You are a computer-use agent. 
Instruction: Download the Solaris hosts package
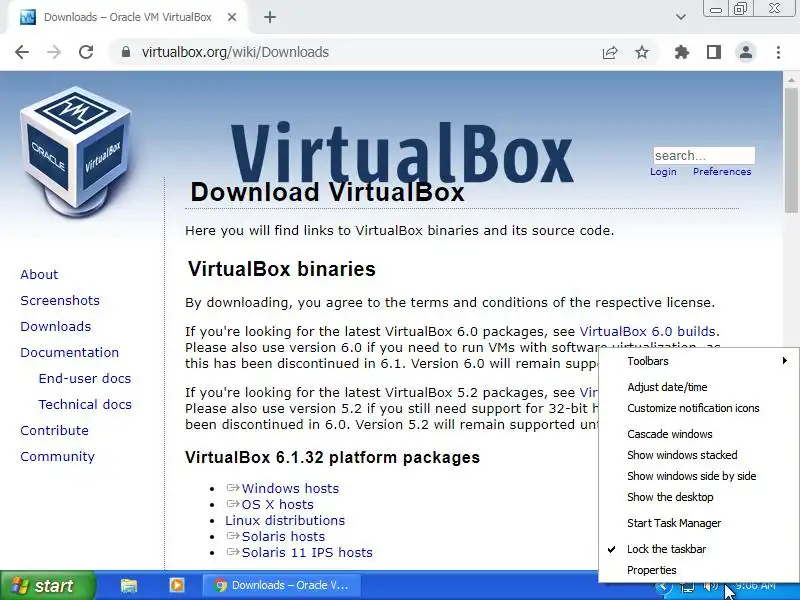pos(283,537)
